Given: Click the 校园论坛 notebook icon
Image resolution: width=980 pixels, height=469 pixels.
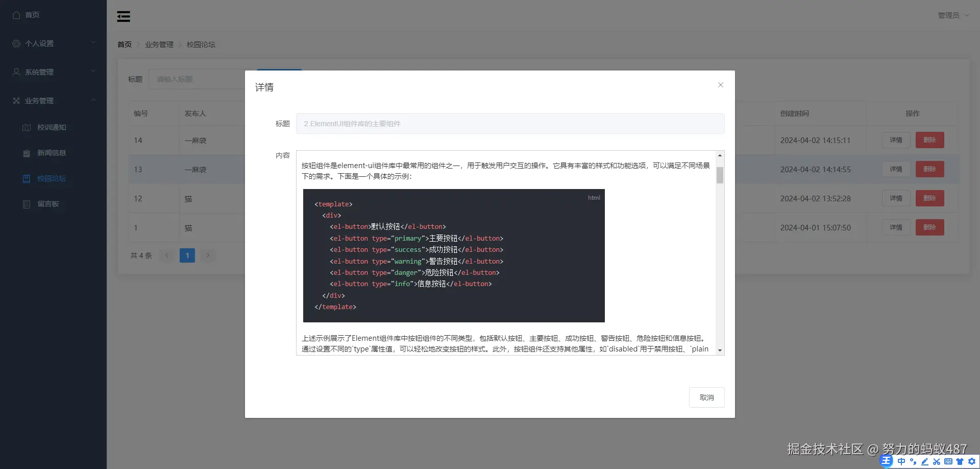Looking at the screenshot, I should coord(27,178).
